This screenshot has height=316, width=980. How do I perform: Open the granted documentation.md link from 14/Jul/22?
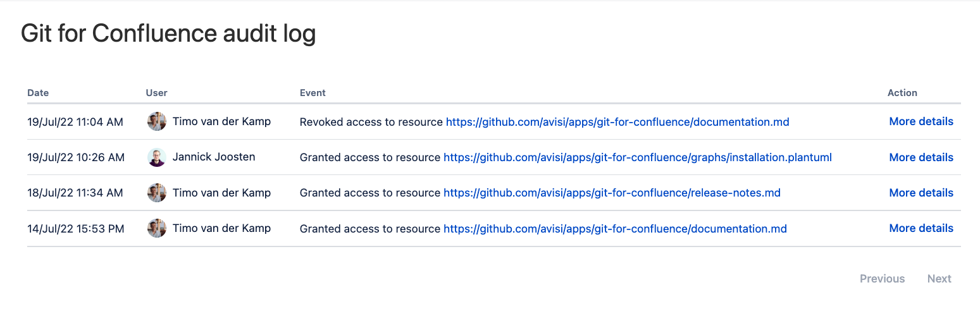point(615,228)
